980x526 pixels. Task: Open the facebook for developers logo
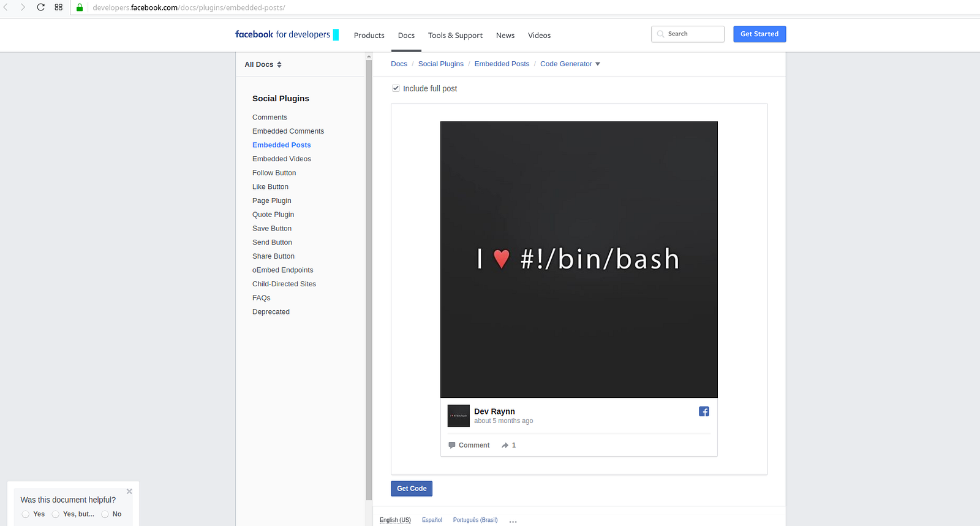tap(287, 34)
